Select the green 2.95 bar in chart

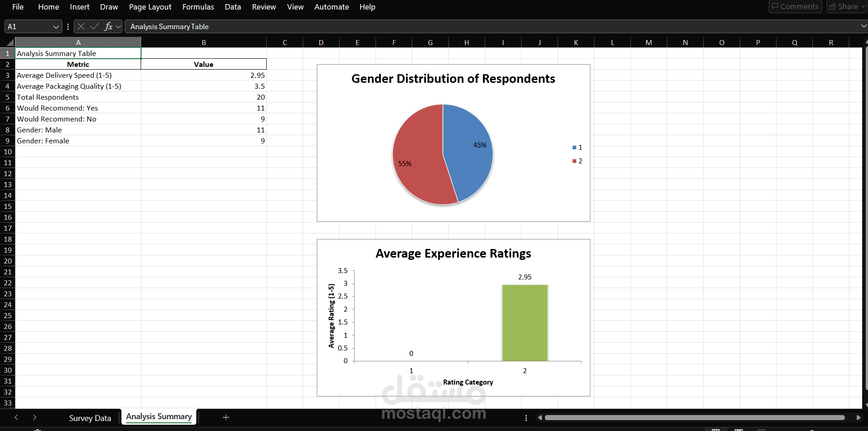[525, 323]
